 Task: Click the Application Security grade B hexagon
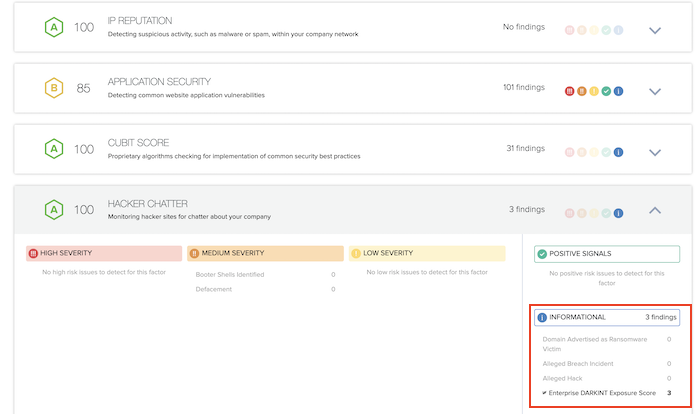tap(54, 88)
